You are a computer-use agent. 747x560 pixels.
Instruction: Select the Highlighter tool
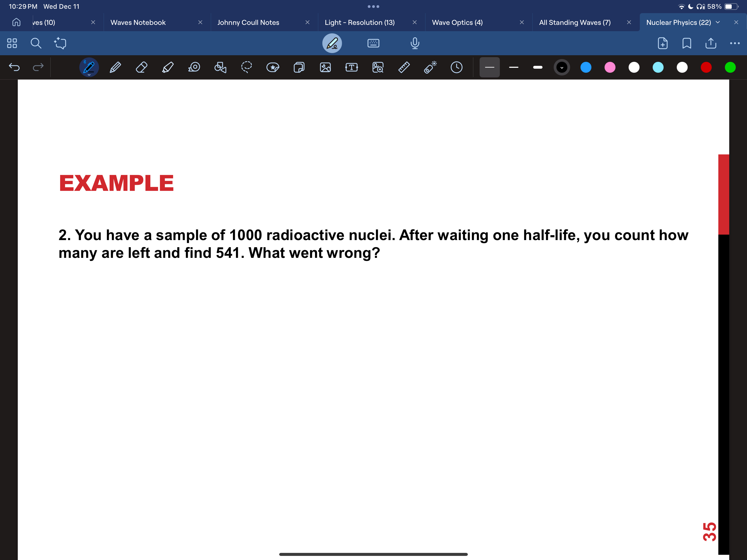point(168,68)
